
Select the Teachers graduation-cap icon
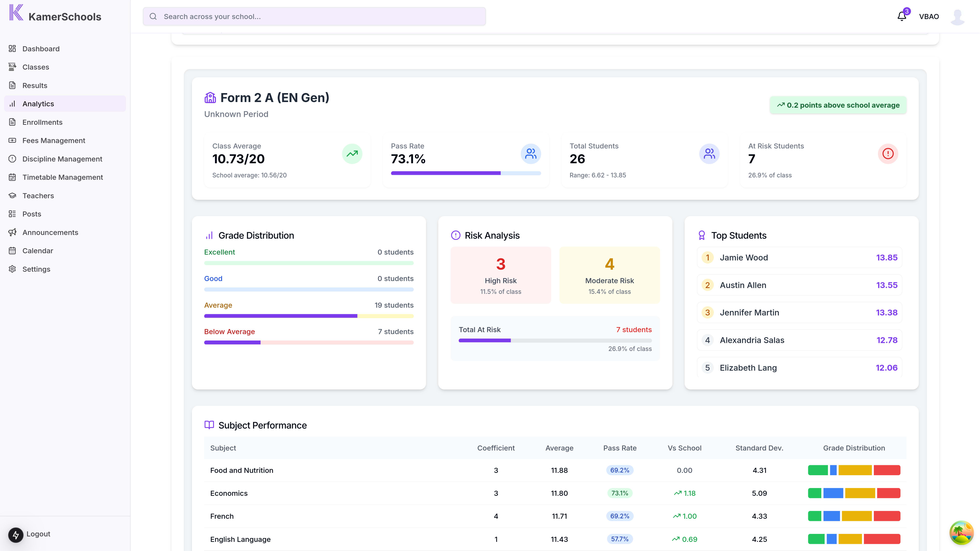(x=12, y=195)
